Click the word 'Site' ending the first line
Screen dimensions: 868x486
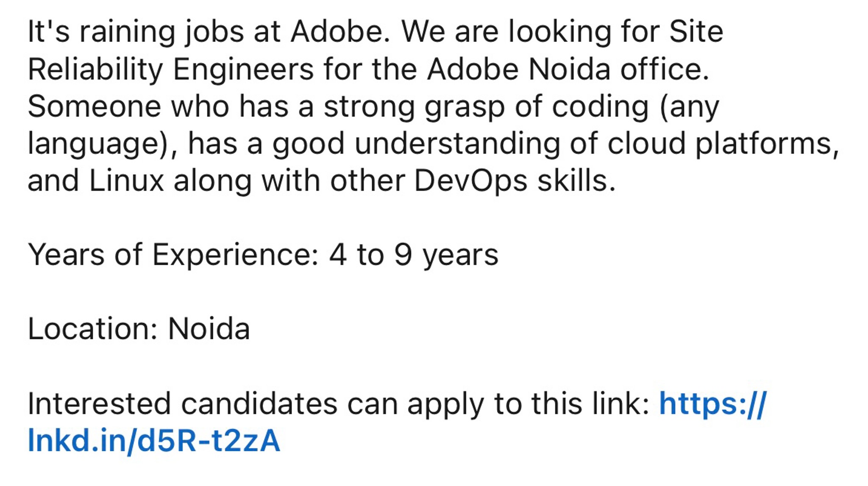(696, 31)
